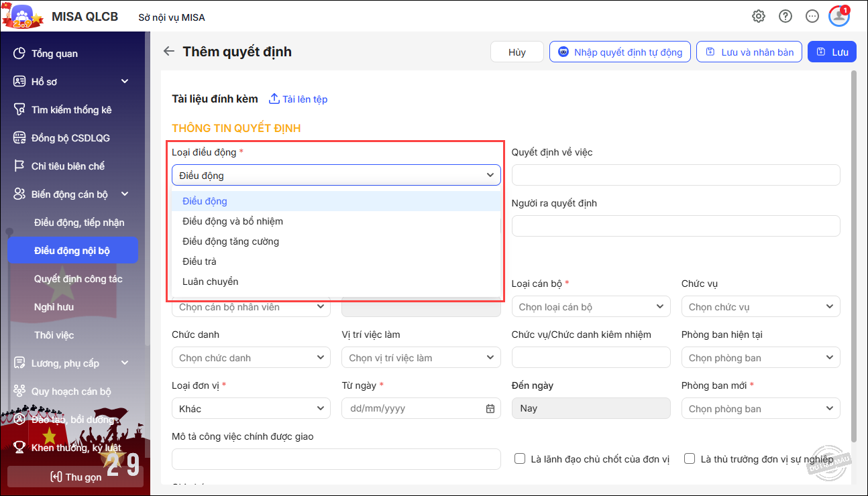This screenshot has height=496, width=868.
Task: Open the user profile avatar
Action: click(x=838, y=16)
